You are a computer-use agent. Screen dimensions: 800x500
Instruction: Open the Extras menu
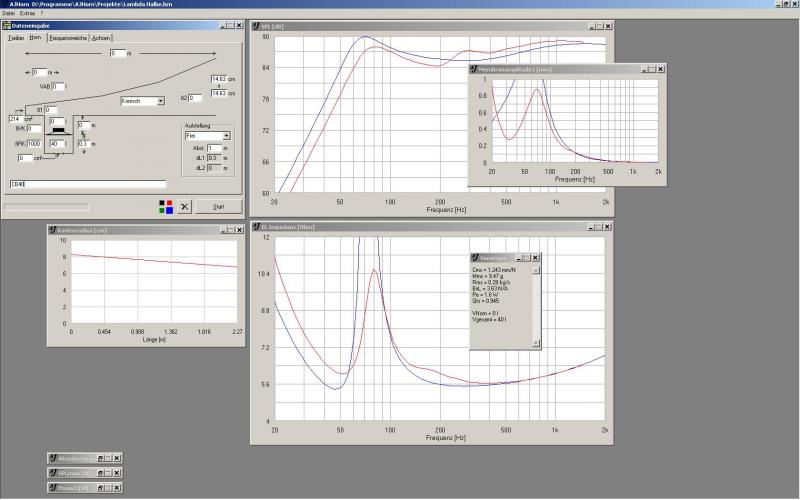(27, 13)
